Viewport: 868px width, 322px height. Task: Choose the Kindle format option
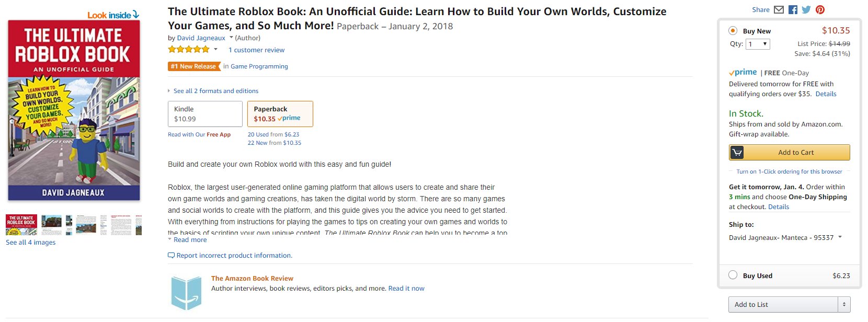pyautogui.click(x=205, y=114)
